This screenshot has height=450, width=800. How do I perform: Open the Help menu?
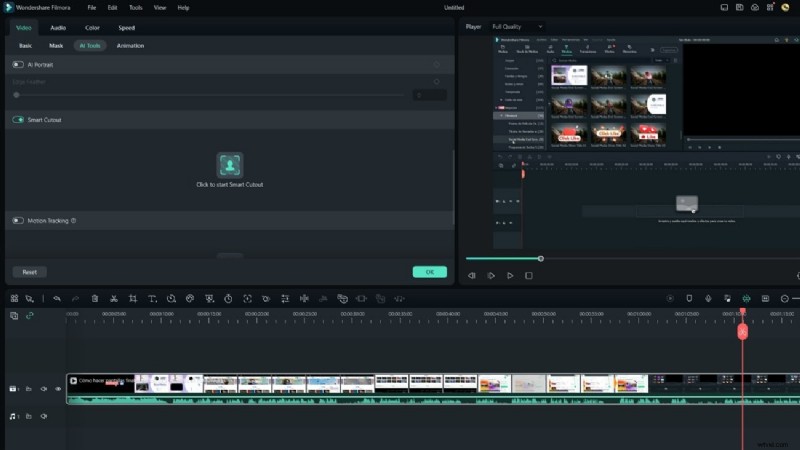183,8
